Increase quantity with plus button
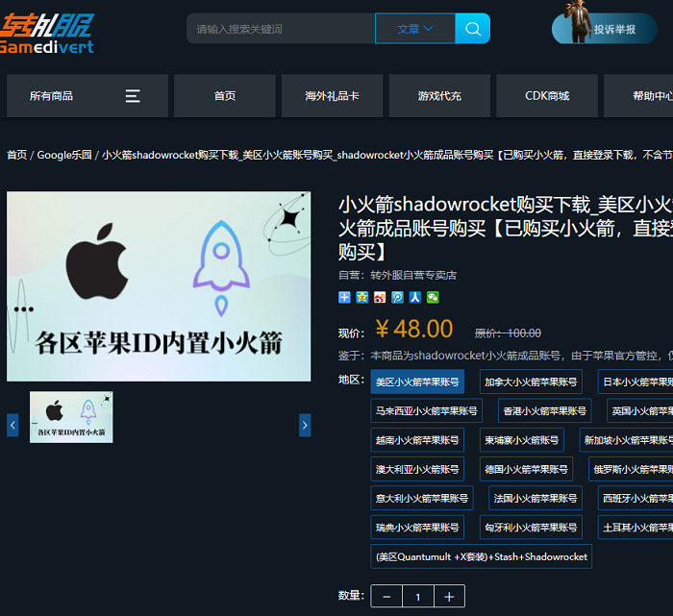 point(449,596)
